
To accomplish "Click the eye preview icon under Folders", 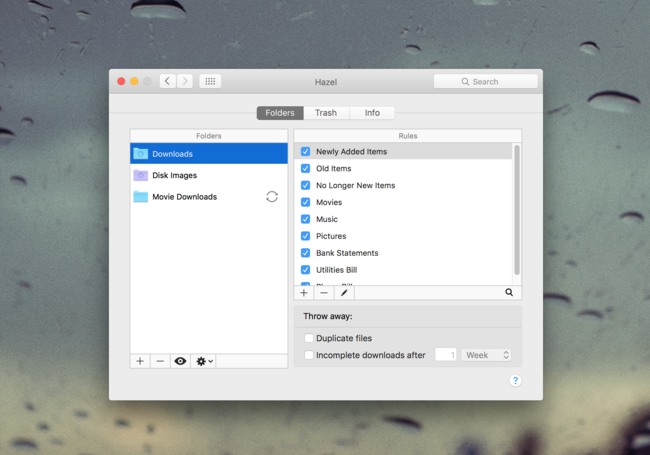I will coord(180,361).
